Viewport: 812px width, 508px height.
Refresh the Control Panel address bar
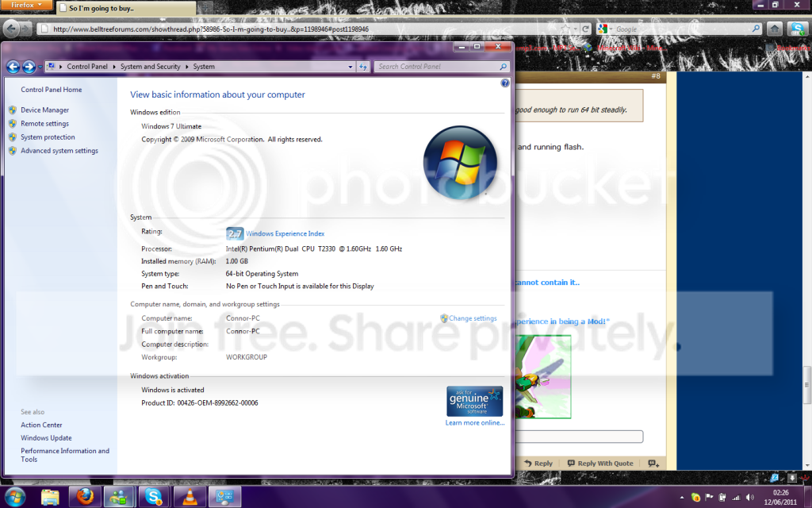tap(363, 67)
